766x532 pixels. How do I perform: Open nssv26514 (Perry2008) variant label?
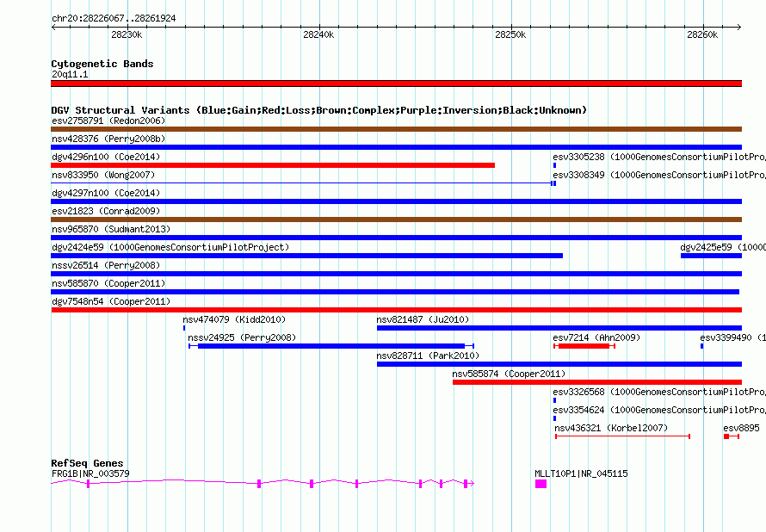coord(106,265)
